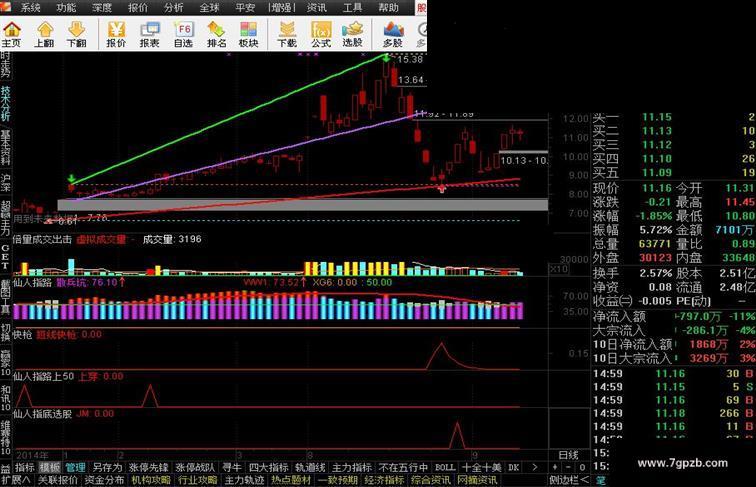Apply the BOLL template
The image size is (756, 487).
pyautogui.click(x=445, y=467)
